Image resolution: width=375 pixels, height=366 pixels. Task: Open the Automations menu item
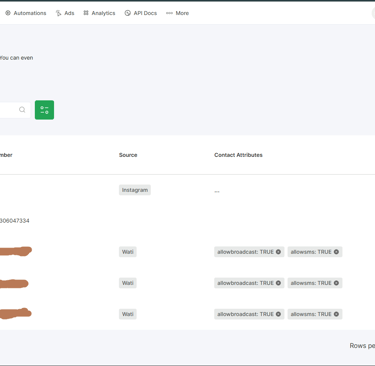26,13
